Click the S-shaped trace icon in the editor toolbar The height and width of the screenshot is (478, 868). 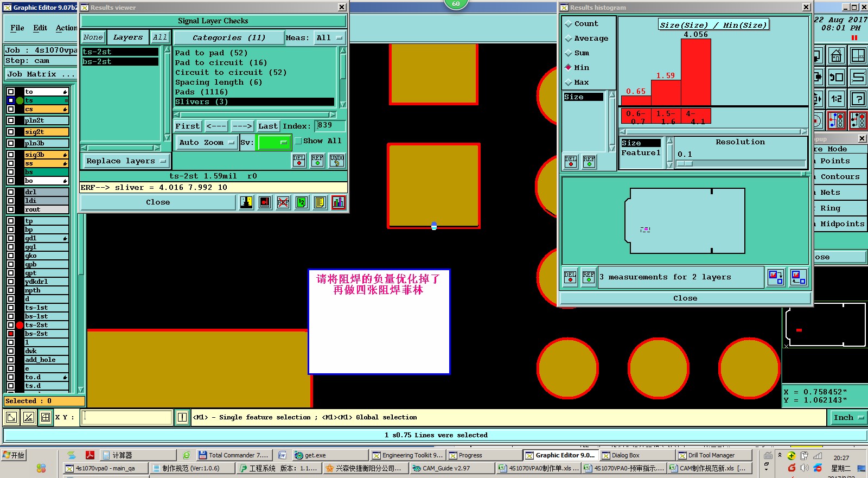coord(858,77)
